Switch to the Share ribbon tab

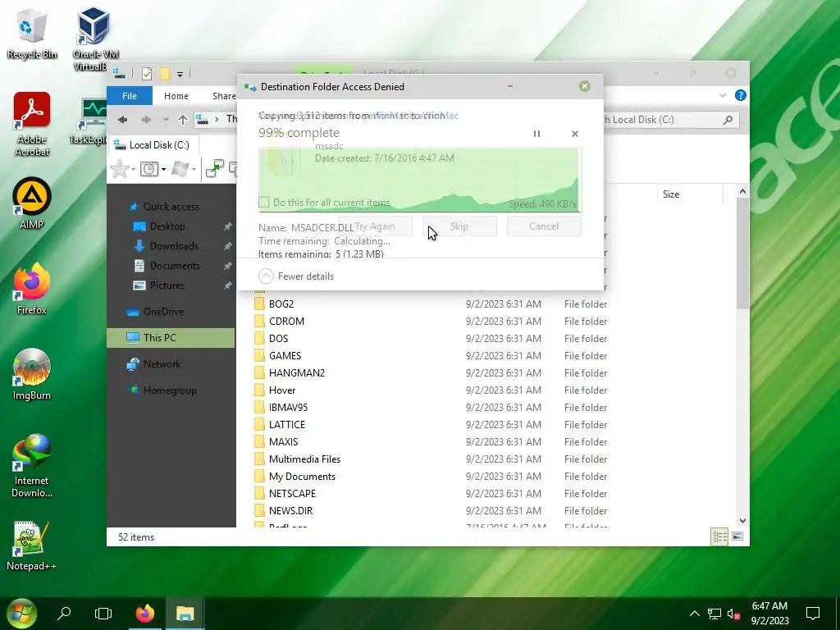click(223, 96)
